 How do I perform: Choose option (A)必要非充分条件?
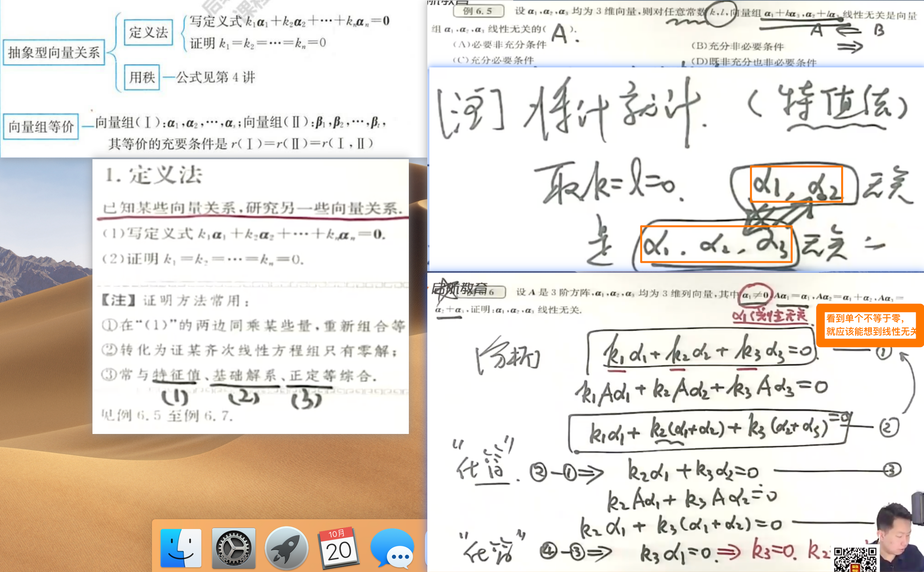coord(500,45)
